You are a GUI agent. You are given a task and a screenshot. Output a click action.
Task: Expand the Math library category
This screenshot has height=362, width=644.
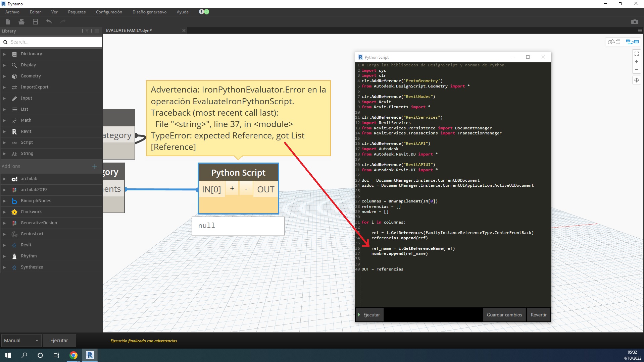point(4,120)
